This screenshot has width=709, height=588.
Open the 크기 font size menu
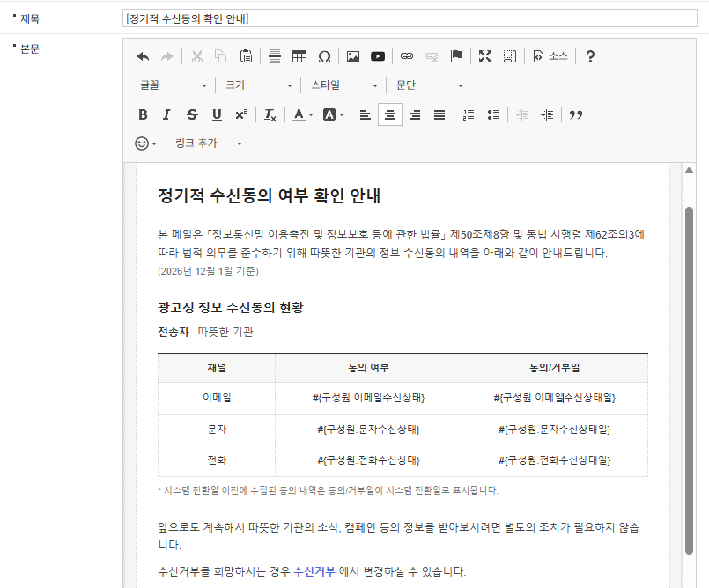259,85
